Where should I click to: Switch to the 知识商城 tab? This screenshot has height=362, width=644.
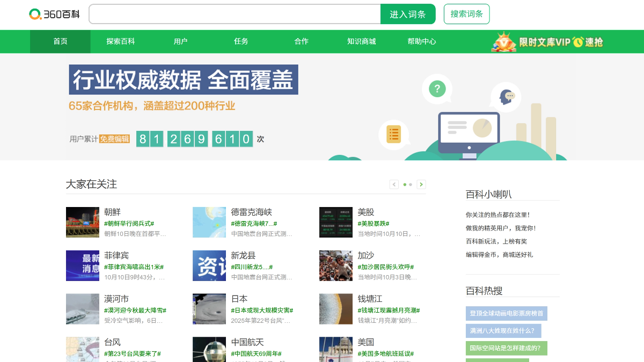(361, 41)
